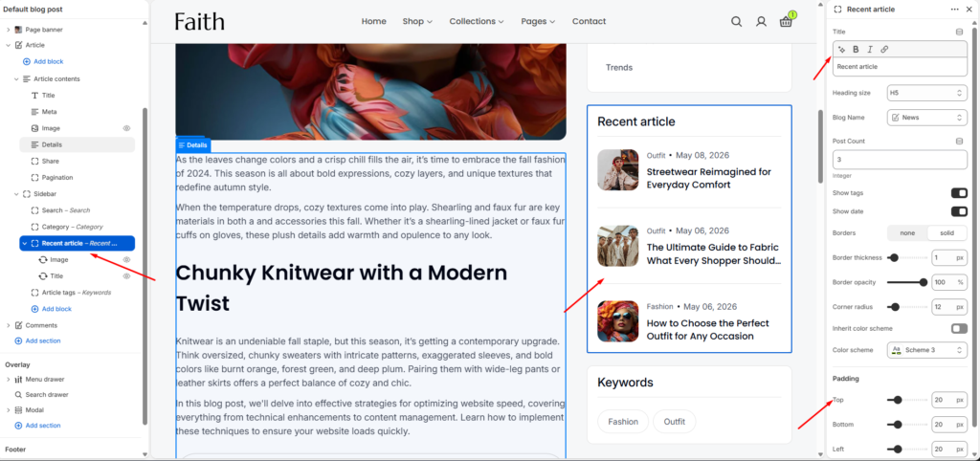The height and width of the screenshot is (461, 980).
Task: Adjust the Border opacity slider
Action: [x=907, y=282]
